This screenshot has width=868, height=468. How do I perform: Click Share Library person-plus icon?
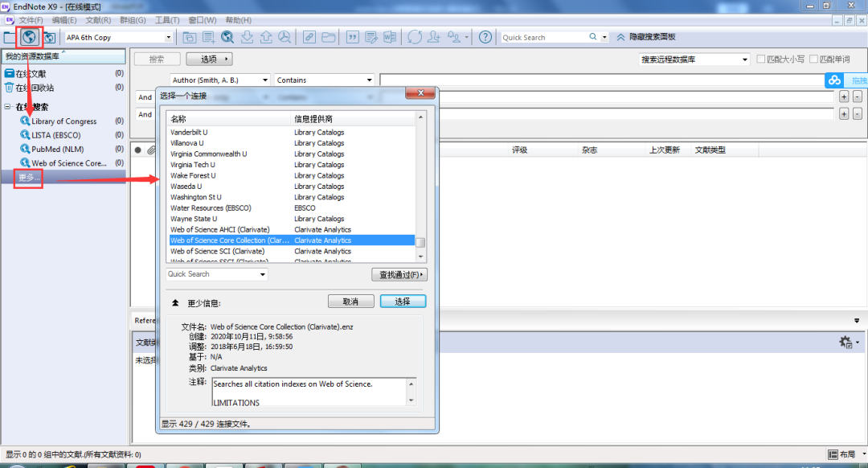pyautogui.click(x=434, y=37)
